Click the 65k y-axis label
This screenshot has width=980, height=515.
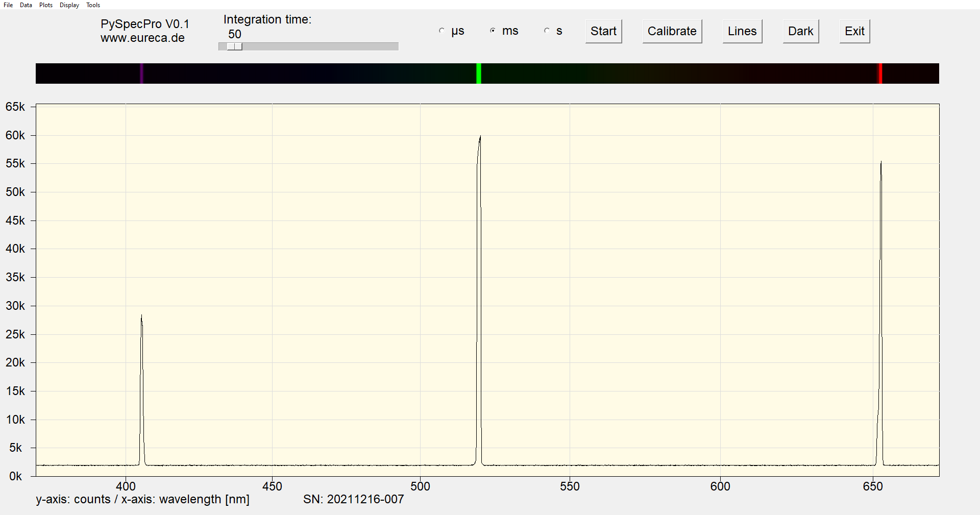pos(15,107)
